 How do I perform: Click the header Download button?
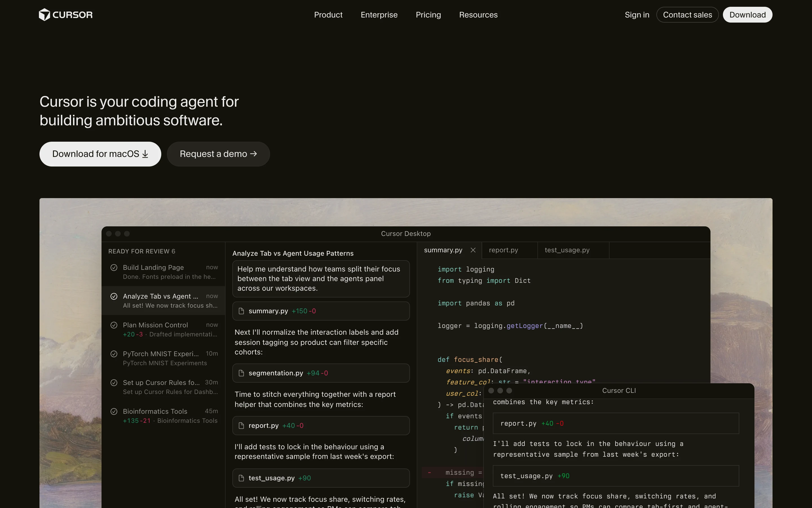click(747, 15)
